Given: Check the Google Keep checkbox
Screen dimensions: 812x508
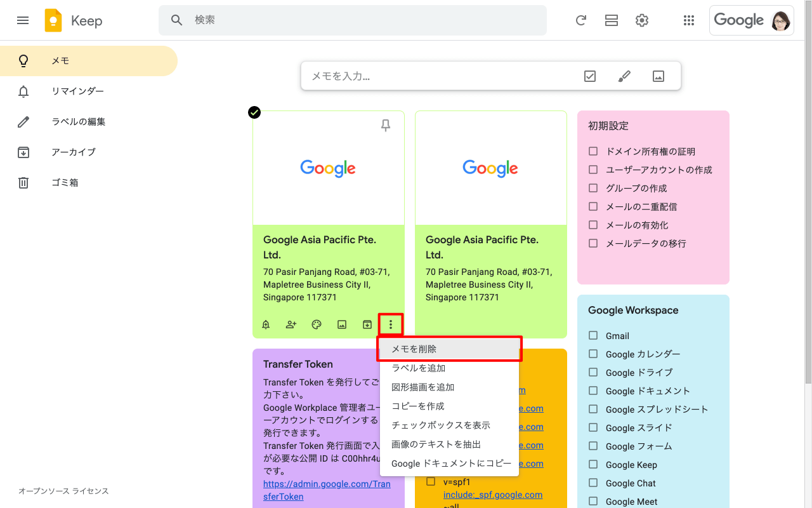Looking at the screenshot, I should tap(593, 464).
